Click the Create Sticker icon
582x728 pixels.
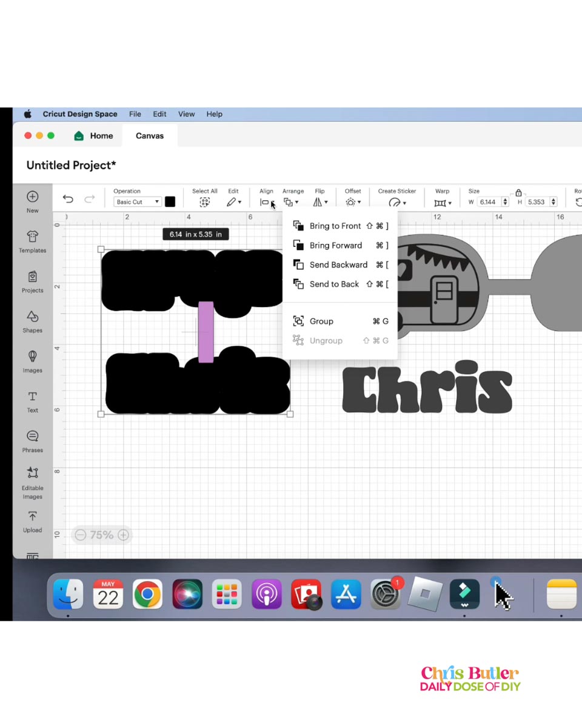click(x=395, y=203)
